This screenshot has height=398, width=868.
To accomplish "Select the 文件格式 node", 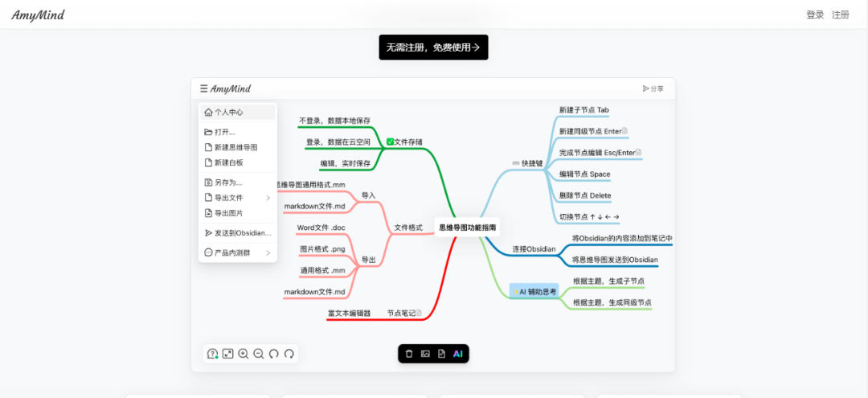I will tap(408, 228).
